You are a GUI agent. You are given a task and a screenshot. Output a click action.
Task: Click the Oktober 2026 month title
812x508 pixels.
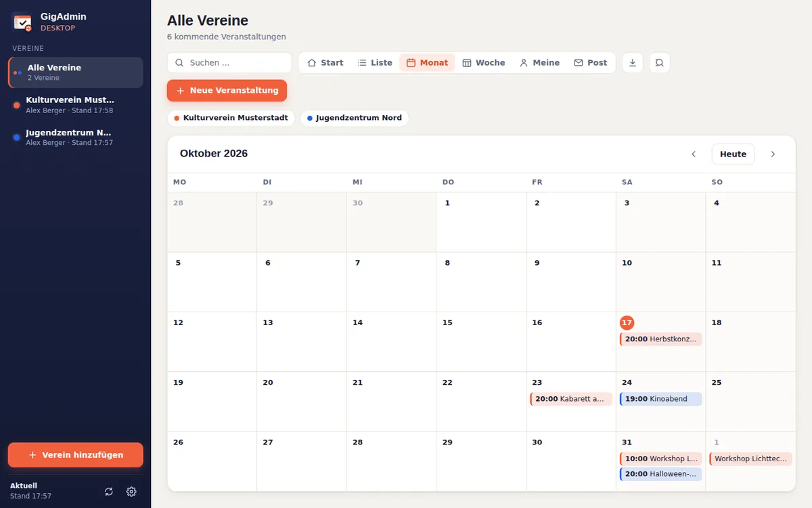(x=214, y=154)
